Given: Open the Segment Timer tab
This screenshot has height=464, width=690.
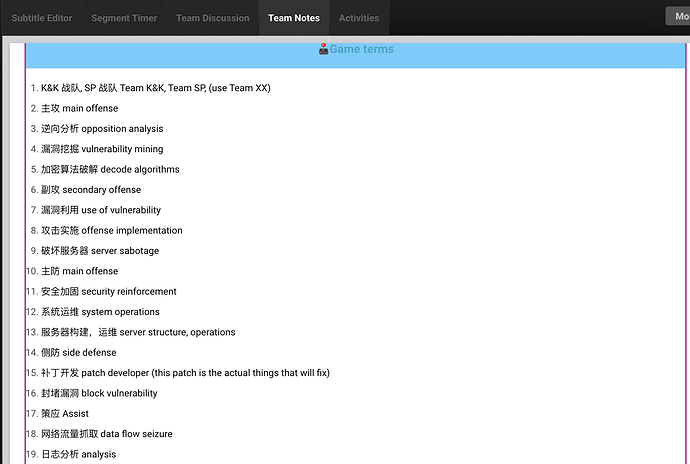Looking at the screenshot, I should pos(125,18).
